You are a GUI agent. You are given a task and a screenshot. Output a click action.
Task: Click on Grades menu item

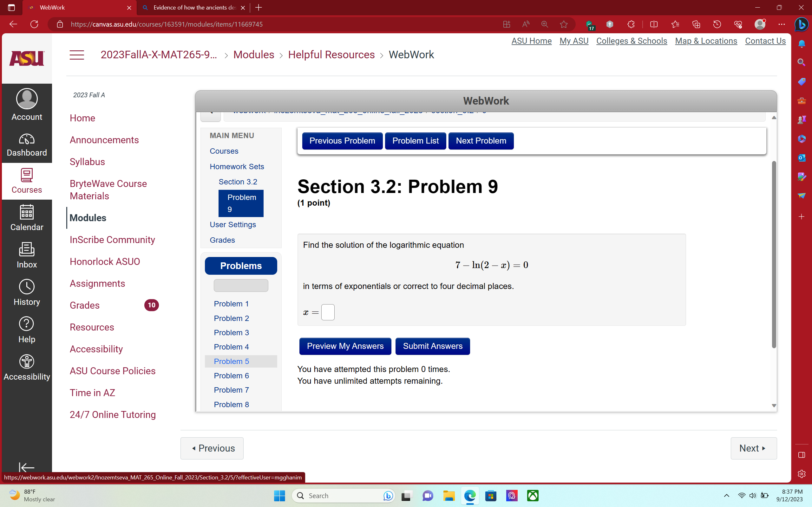coord(85,305)
